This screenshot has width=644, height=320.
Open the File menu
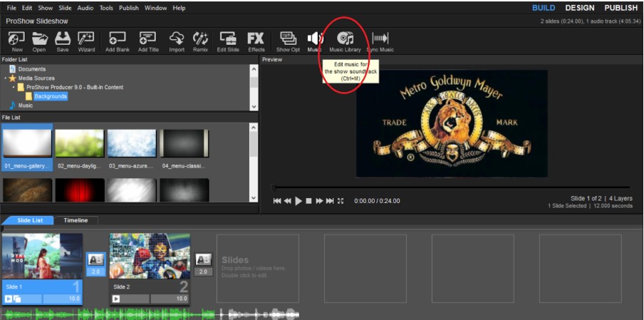click(11, 8)
